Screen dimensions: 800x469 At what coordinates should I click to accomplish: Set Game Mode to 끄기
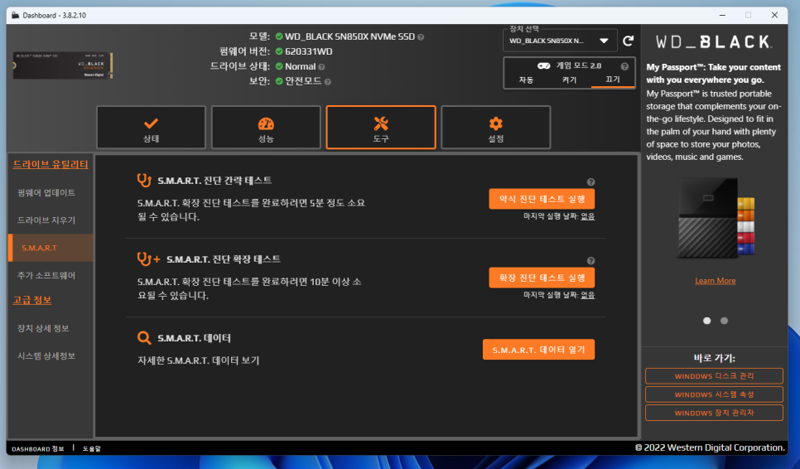tap(612, 80)
